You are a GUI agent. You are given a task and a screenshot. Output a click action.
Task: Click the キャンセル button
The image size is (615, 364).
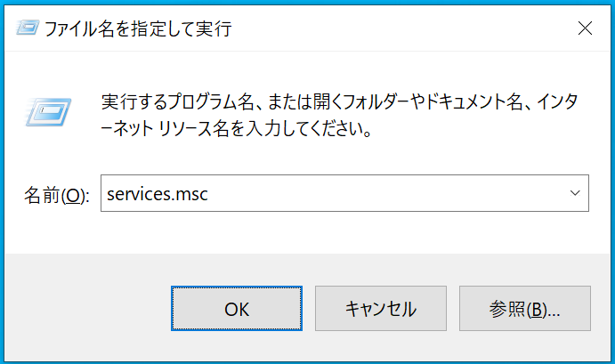point(381,308)
